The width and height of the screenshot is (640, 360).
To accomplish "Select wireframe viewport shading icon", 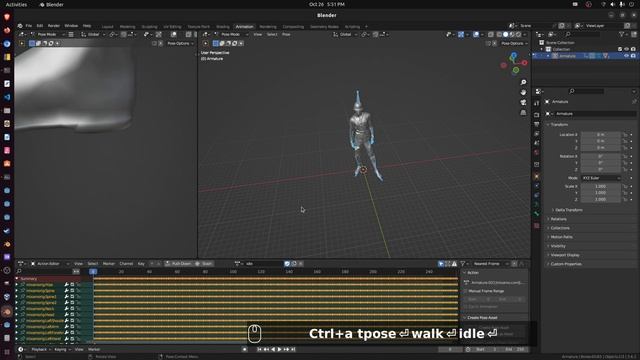I will (x=499, y=35).
